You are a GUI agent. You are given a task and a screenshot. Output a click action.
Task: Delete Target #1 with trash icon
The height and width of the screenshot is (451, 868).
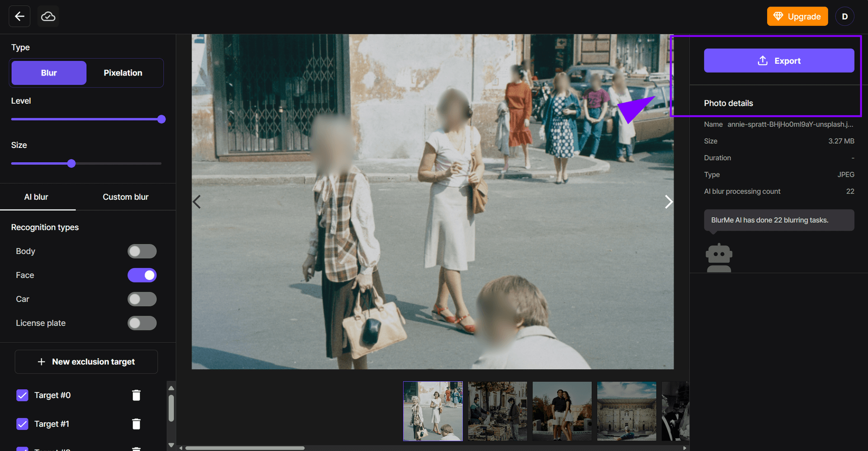click(136, 424)
